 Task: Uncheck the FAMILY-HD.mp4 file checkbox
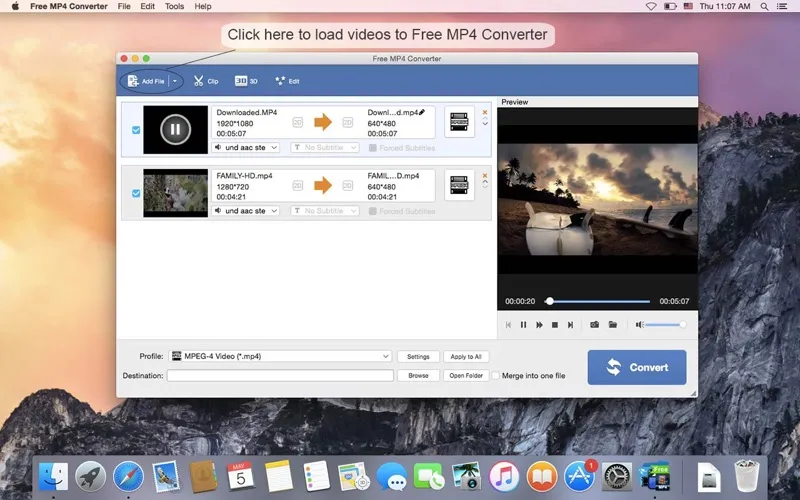pyautogui.click(x=136, y=193)
